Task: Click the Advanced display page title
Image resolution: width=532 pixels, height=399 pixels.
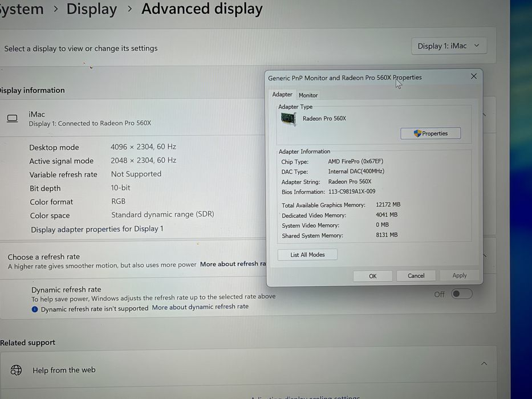Action: (x=202, y=9)
